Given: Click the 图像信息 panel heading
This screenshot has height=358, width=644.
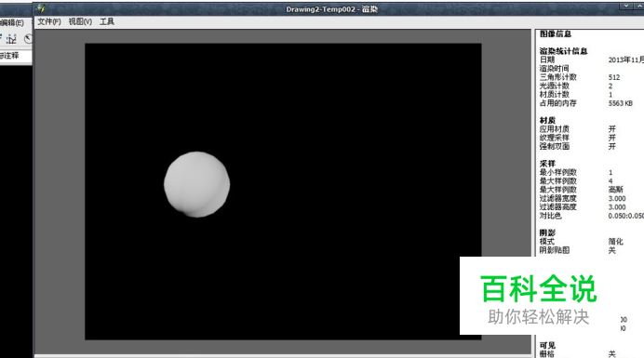Looking at the screenshot, I should click(x=556, y=33).
